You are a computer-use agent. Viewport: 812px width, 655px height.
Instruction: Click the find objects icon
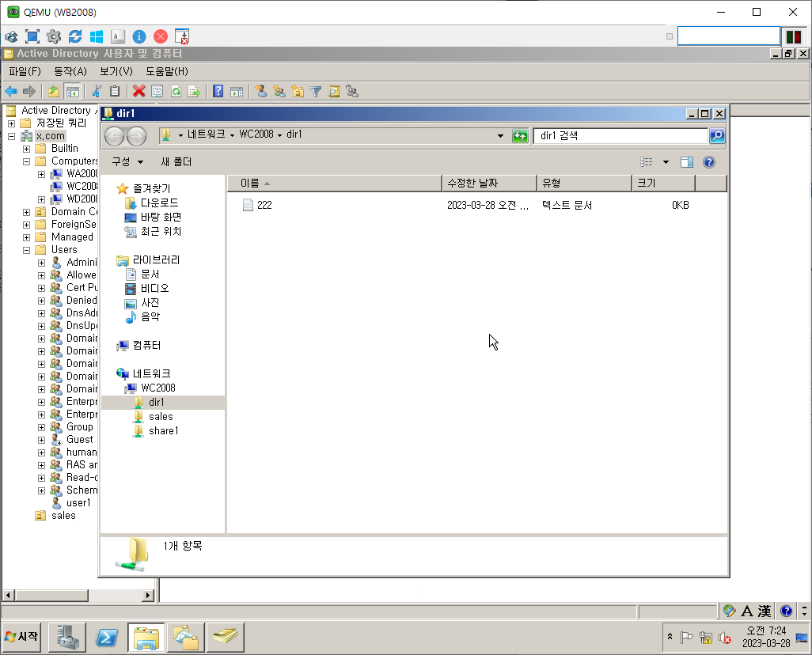334,92
